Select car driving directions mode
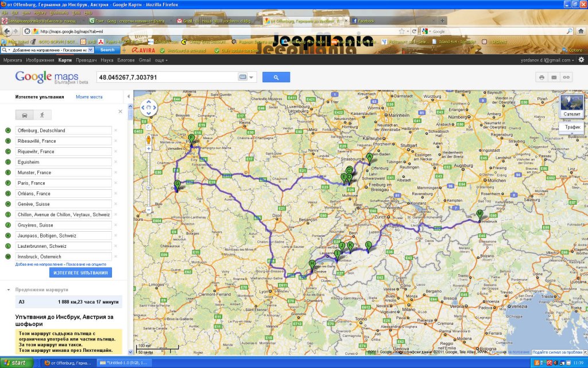 point(24,115)
